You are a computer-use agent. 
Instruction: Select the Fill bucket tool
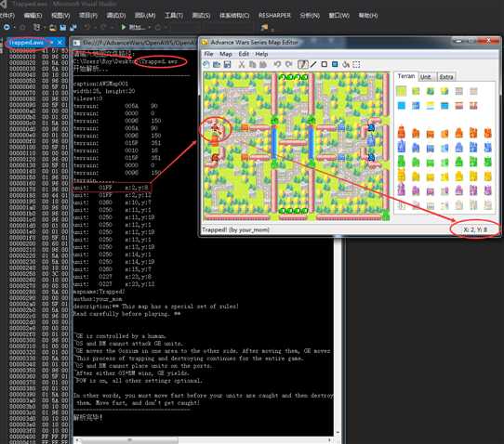[x=346, y=64]
